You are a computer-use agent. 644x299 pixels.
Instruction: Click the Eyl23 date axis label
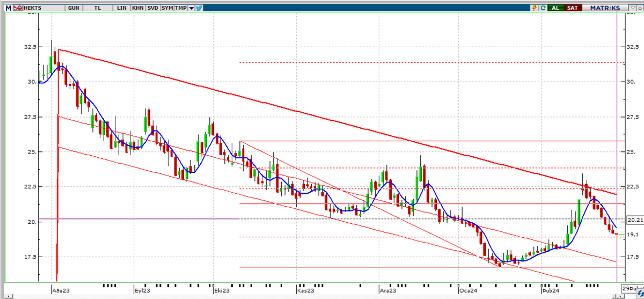coord(142,290)
